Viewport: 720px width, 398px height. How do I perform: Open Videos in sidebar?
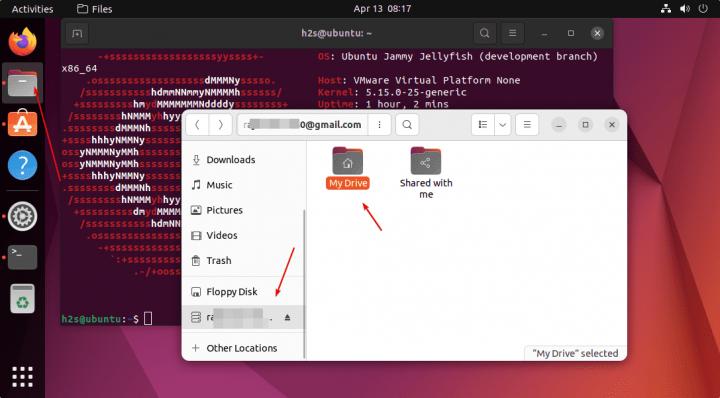coord(243,235)
